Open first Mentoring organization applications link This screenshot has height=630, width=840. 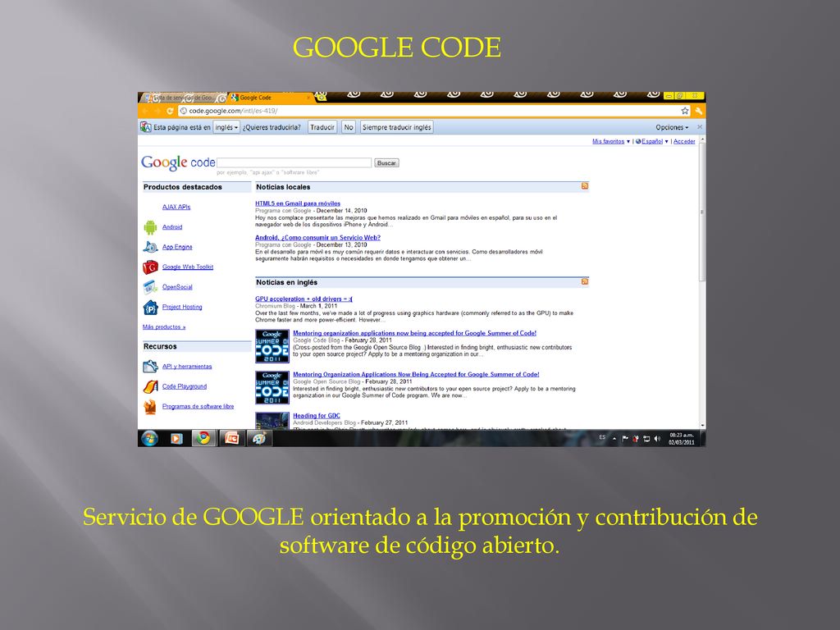(x=414, y=333)
